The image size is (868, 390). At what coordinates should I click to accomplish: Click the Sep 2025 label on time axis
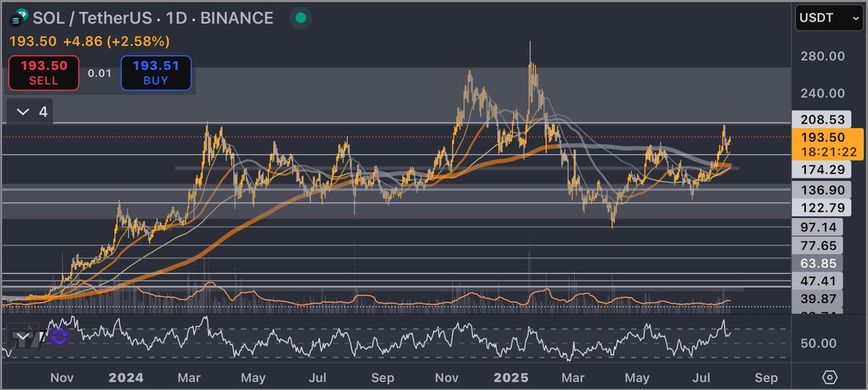coord(766,378)
